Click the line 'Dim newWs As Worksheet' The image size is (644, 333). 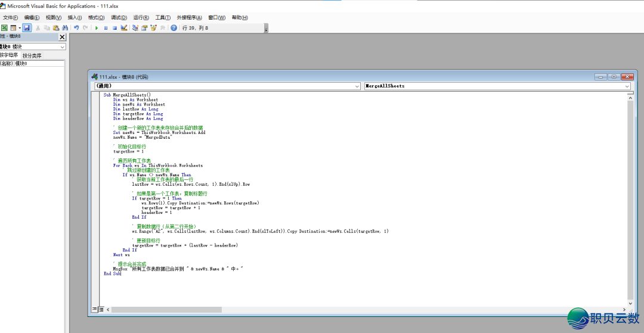tap(139, 104)
